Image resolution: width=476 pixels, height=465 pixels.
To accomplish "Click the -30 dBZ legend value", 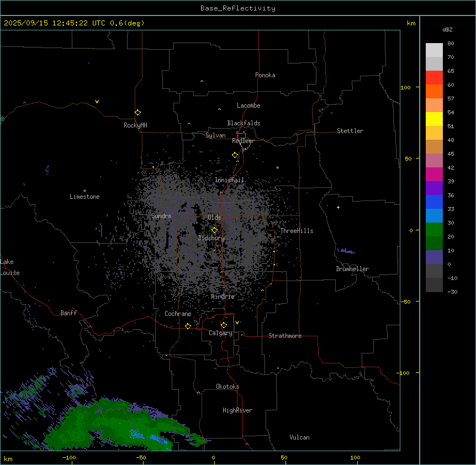I will pyautogui.click(x=452, y=292).
